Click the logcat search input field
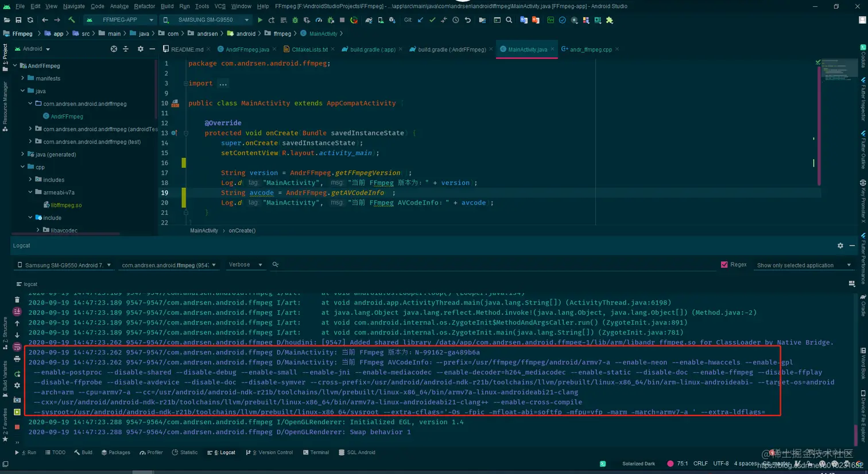The width and height of the screenshot is (868, 474). pyautogui.click(x=494, y=265)
